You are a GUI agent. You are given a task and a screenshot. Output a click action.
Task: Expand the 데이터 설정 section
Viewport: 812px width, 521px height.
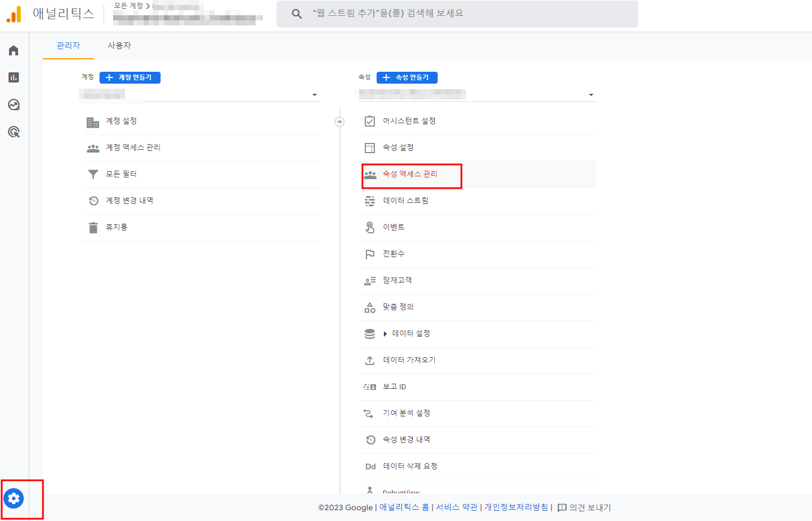[x=385, y=333]
